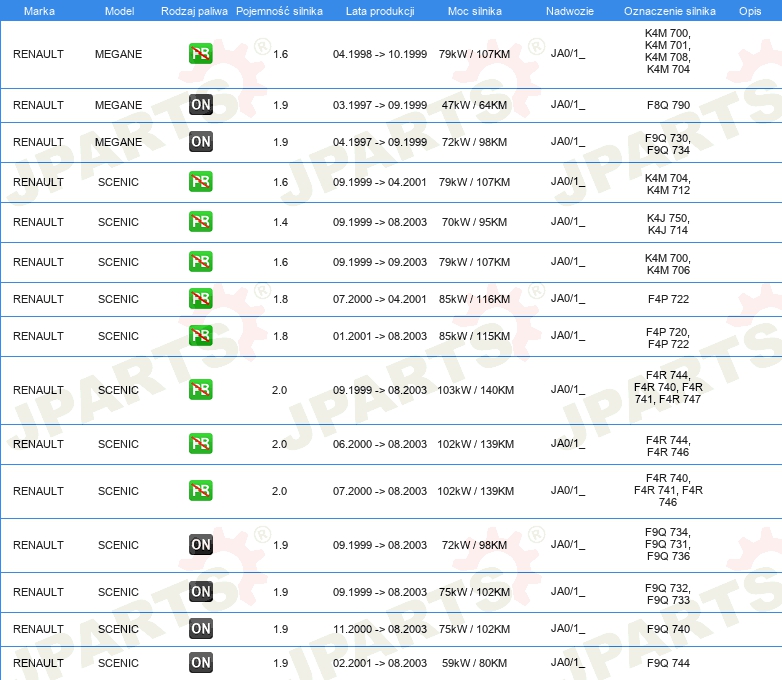
Task: Click the petrol icon for Scenic 103kW/140KM
Action: pos(200,390)
